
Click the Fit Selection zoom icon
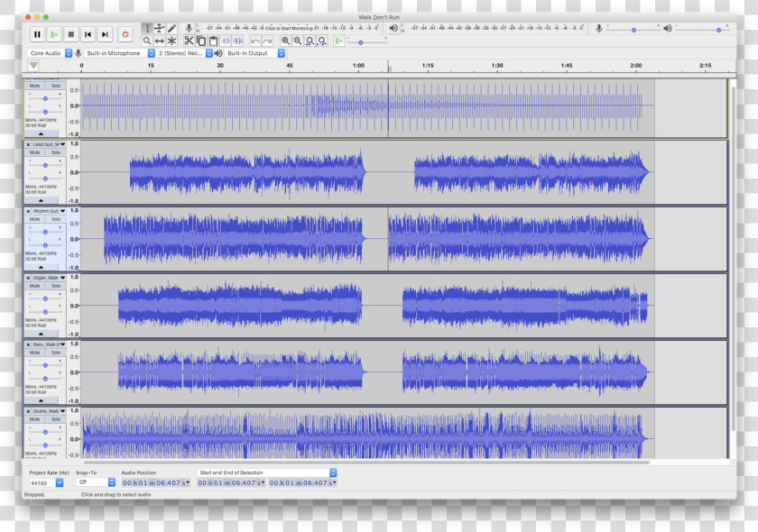[310, 41]
